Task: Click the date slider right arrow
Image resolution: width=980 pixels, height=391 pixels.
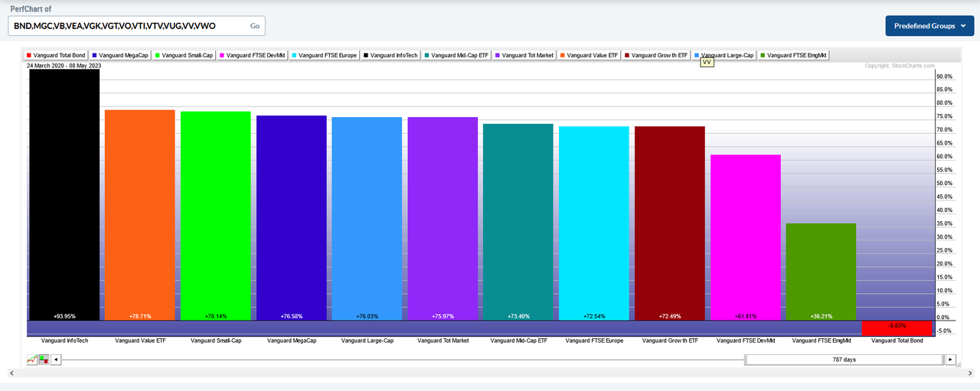Action: [951, 359]
